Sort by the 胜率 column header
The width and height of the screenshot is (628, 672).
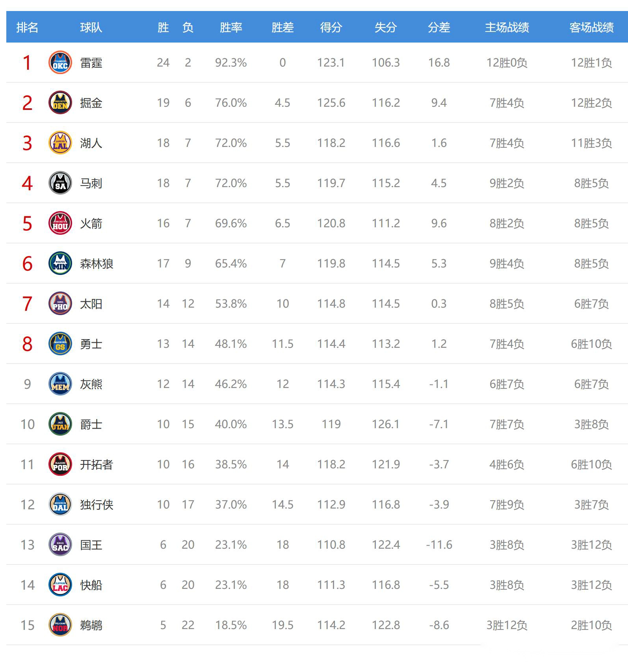pos(231,27)
